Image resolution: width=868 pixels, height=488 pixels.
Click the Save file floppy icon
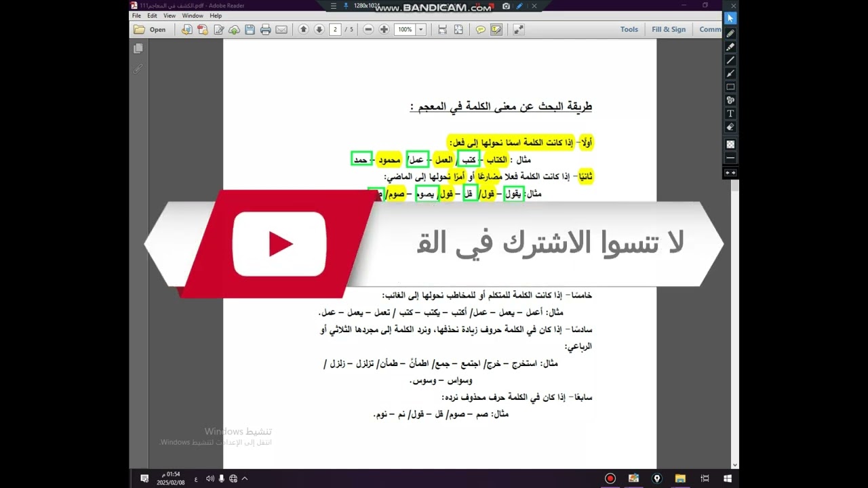[250, 30]
